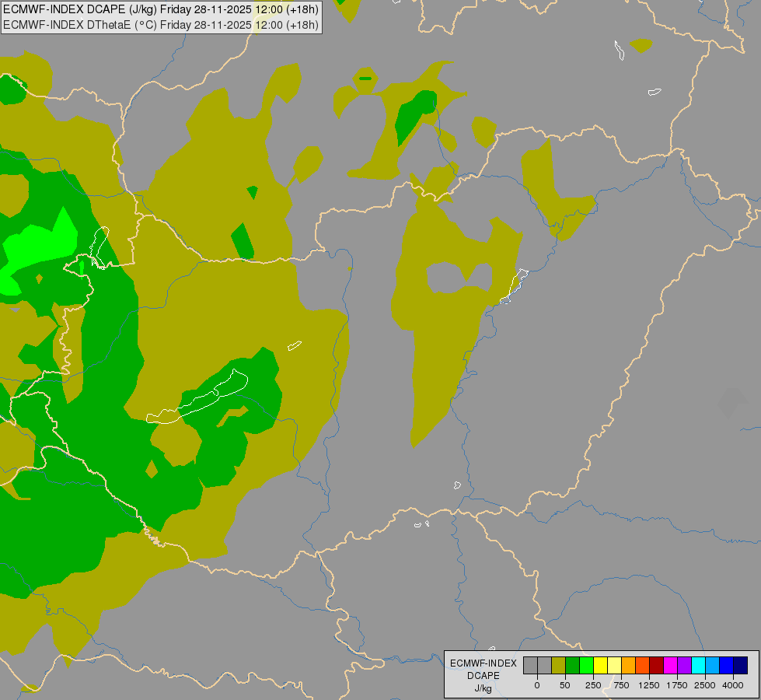Click the legend value 50
761x700 pixels.
point(565,685)
